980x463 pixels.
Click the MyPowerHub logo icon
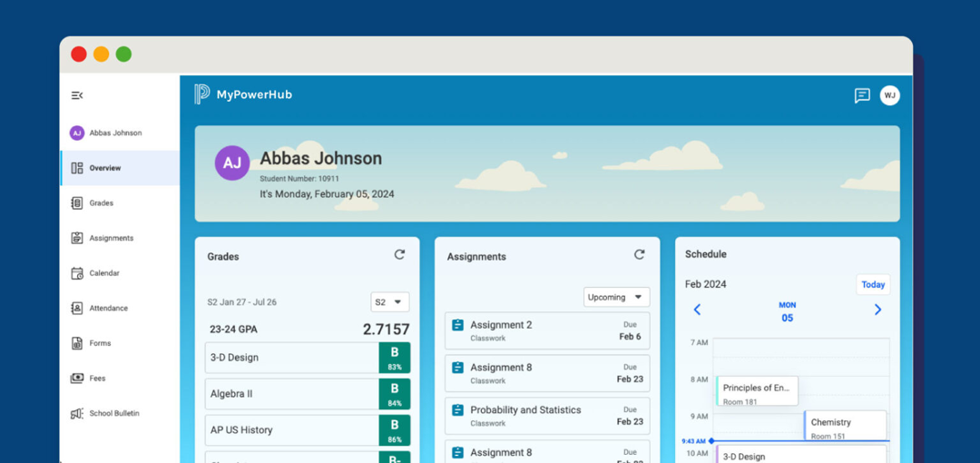pyautogui.click(x=201, y=94)
